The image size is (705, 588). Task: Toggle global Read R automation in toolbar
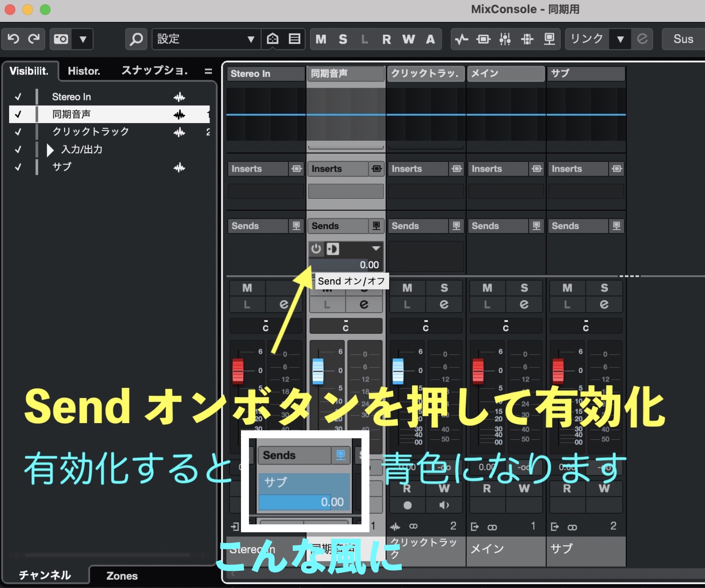point(386,39)
